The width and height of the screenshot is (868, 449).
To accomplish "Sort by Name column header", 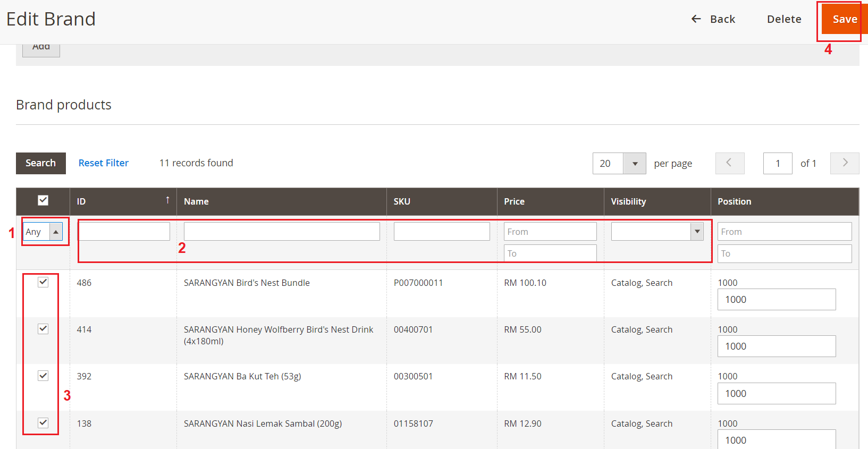I will pyautogui.click(x=196, y=201).
